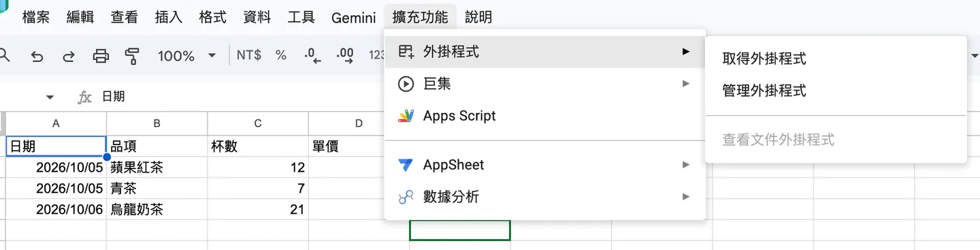Click the 數據分析 nodes icon
Image resolution: width=980 pixels, height=250 pixels.
click(406, 197)
